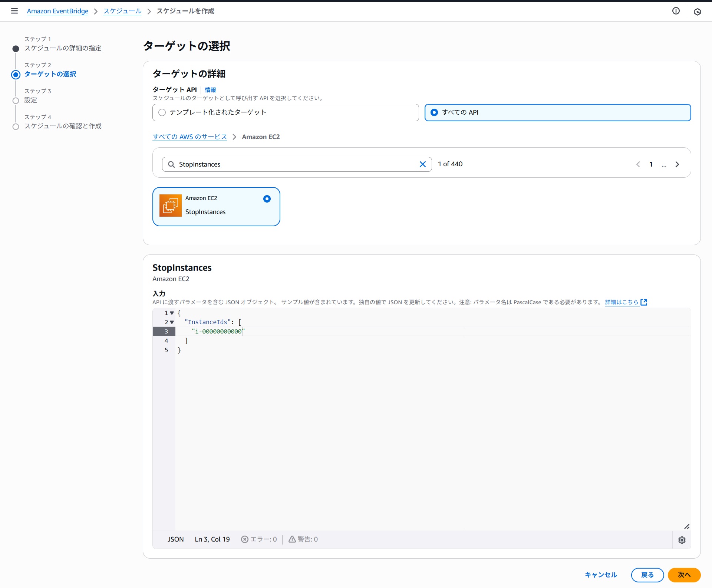This screenshot has height=588, width=712.
Task: Collapse JSON line 1 fold arrow
Action: [x=172, y=313]
